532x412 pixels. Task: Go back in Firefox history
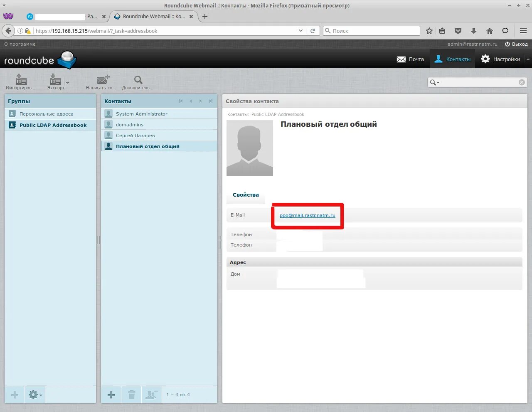click(x=8, y=31)
